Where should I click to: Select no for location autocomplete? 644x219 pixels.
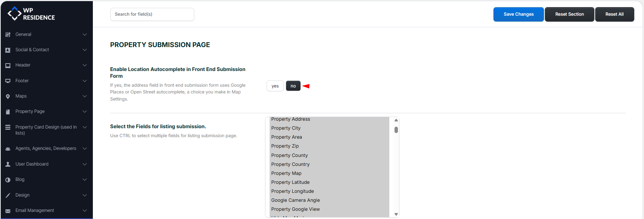click(x=293, y=86)
